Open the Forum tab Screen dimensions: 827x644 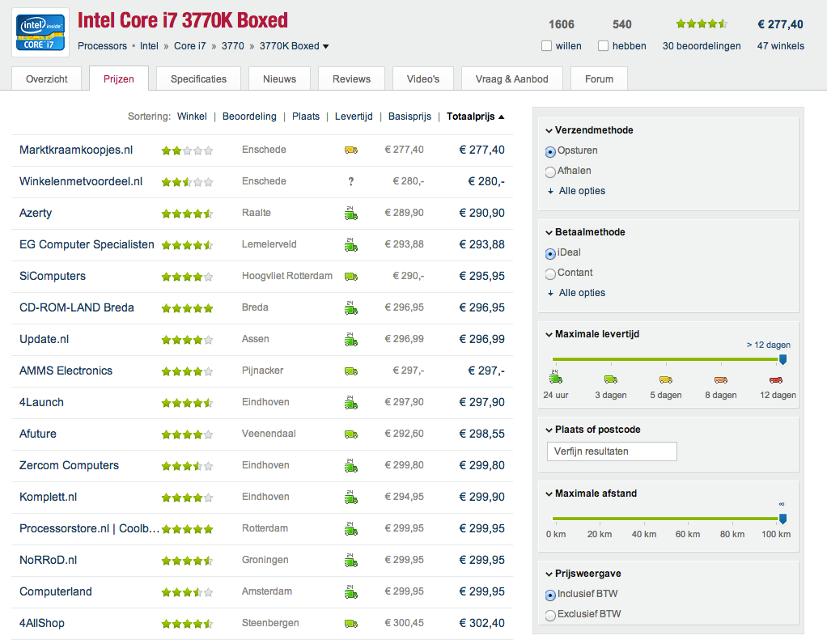click(599, 78)
